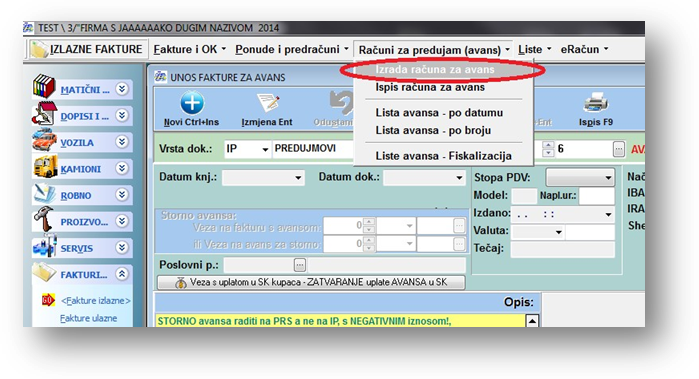Screen dimensions: 699x379
Task: Expand the ROBNO section chevron
Action: click(122, 194)
